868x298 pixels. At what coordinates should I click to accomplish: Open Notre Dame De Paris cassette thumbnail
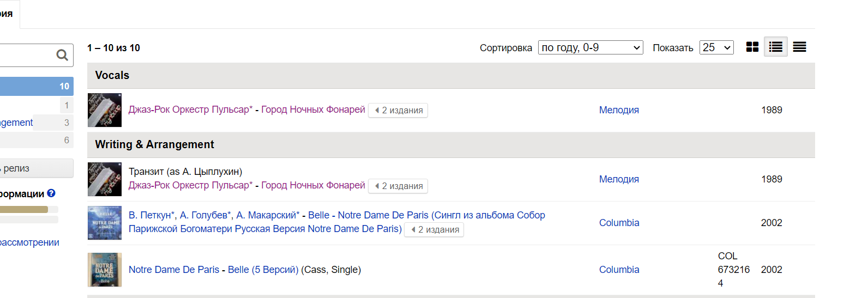pos(105,270)
